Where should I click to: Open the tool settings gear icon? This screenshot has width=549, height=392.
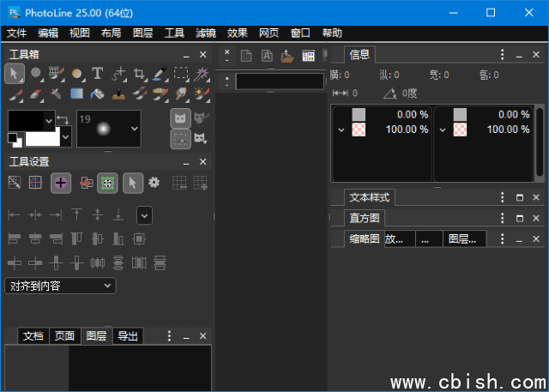click(x=154, y=183)
